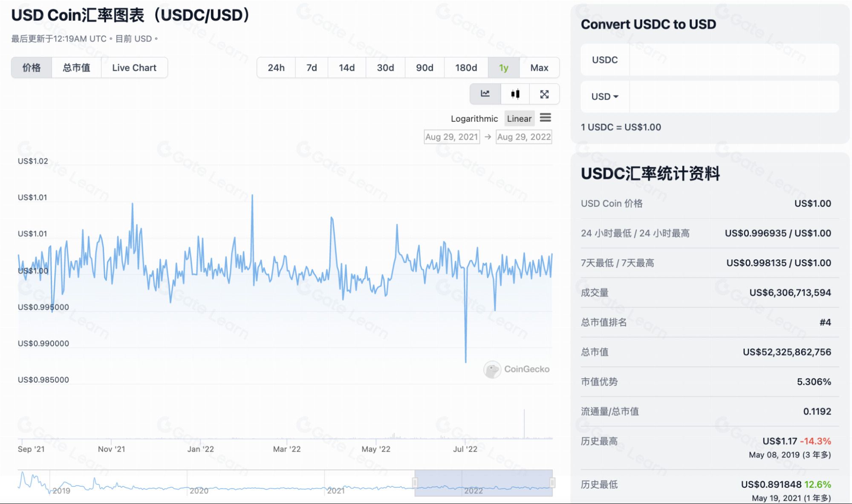This screenshot has width=852, height=504.
Task: Switch to candlestick chart icon
Action: (515, 94)
